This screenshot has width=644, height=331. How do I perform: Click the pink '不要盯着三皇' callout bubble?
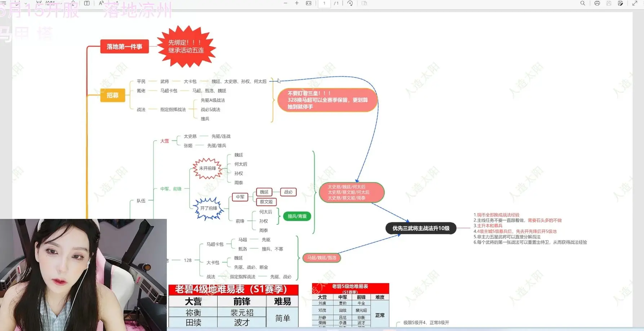[x=327, y=100]
